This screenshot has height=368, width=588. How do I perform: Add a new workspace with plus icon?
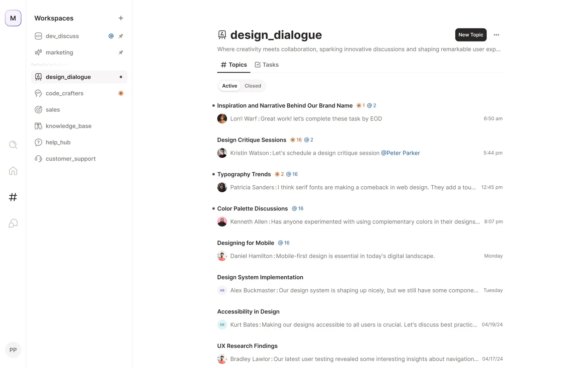[121, 18]
